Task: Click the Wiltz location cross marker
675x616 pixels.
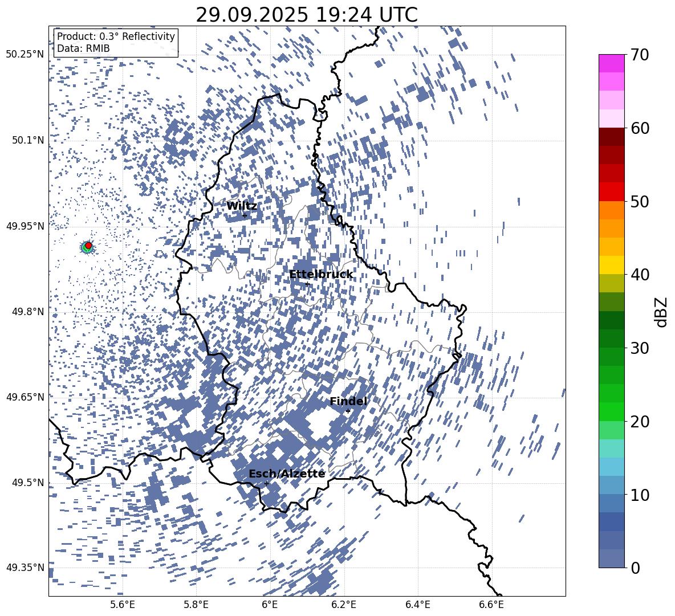Action: point(245,215)
